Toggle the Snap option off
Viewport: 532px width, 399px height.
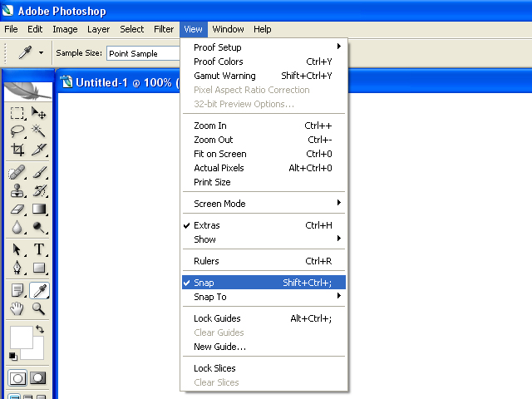264,283
